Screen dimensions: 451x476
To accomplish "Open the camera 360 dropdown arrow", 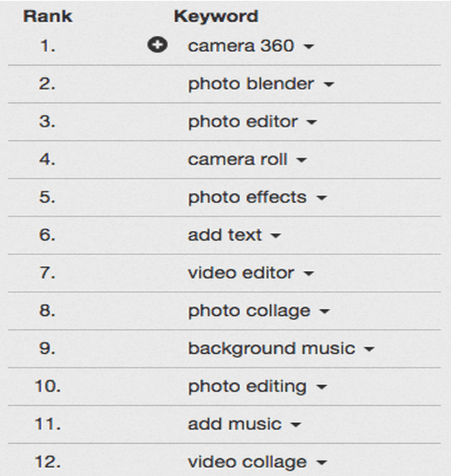I will (308, 48).
